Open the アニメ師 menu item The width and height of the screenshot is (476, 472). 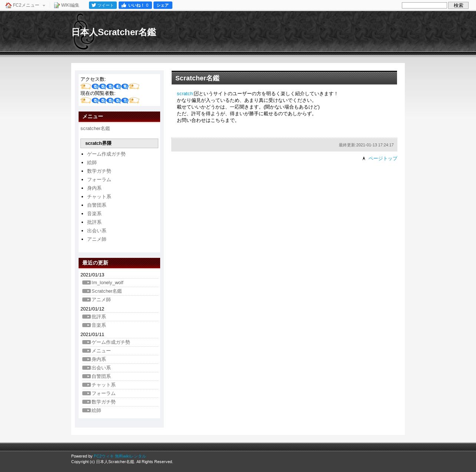coord(97,239)
